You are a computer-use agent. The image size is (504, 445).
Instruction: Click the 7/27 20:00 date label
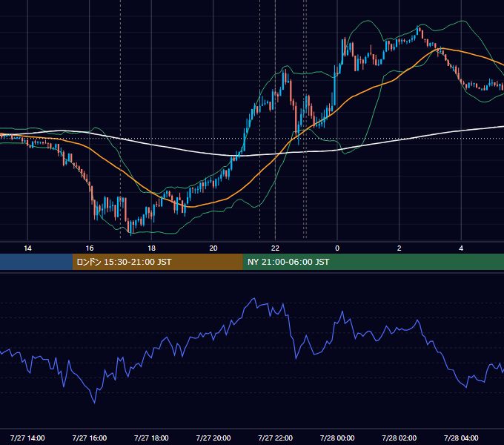click(213, 438)
